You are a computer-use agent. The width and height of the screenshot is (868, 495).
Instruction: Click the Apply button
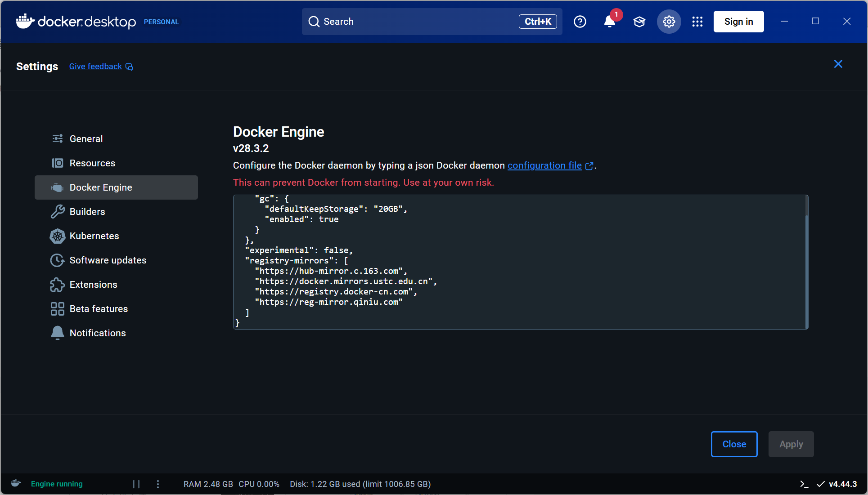(791, 444)
